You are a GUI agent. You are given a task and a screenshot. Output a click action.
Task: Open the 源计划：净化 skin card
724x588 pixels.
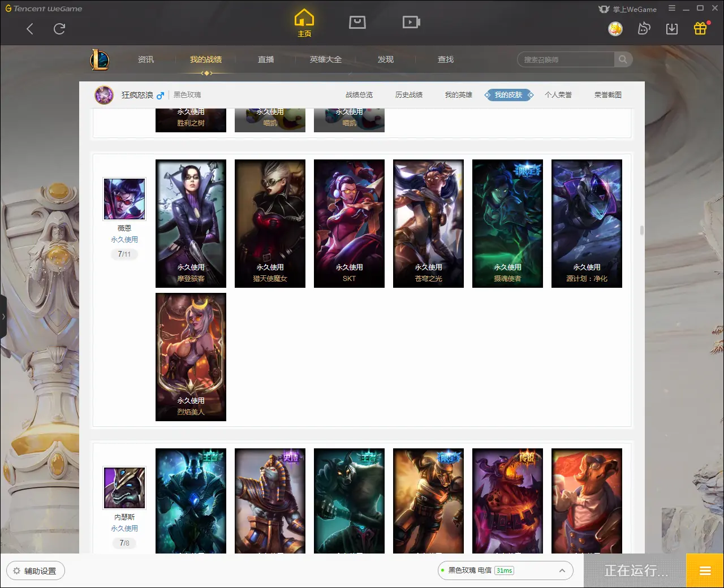(587, 223)
